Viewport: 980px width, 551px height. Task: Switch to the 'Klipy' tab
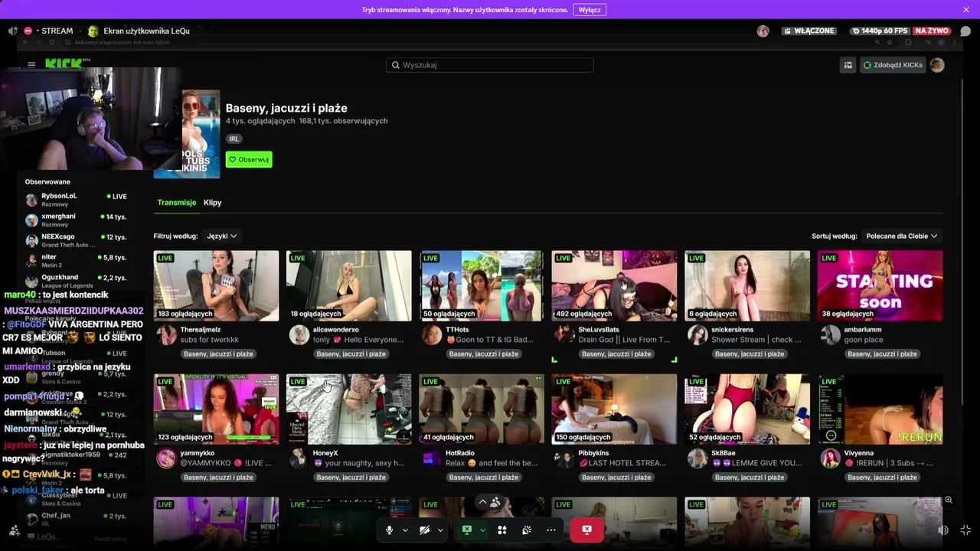[213, 203]
